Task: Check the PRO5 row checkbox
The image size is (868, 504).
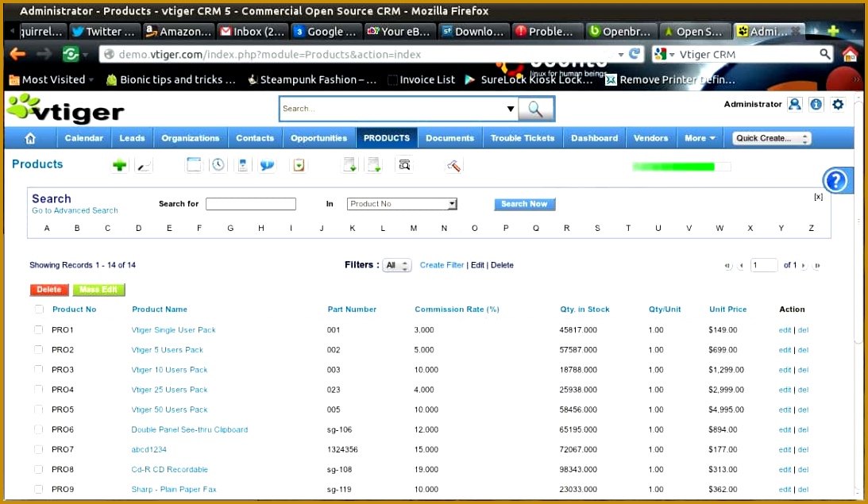Action: (38, 410)
